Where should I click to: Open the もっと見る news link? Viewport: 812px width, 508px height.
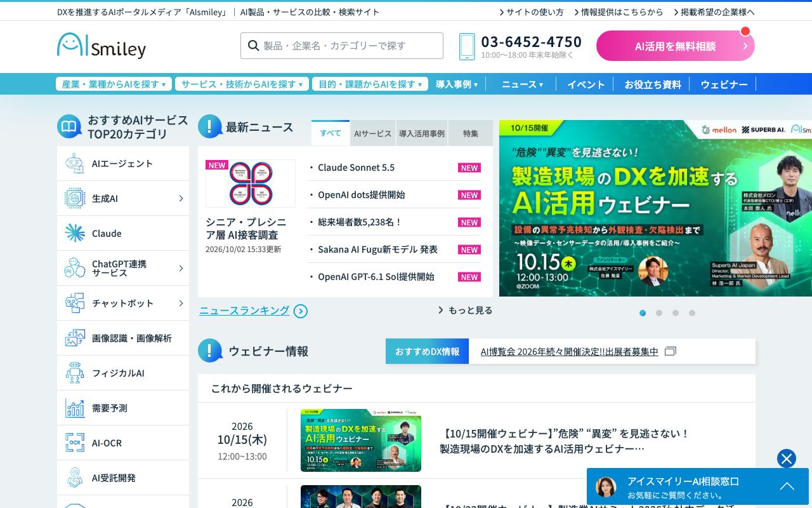tap(465, 310)
